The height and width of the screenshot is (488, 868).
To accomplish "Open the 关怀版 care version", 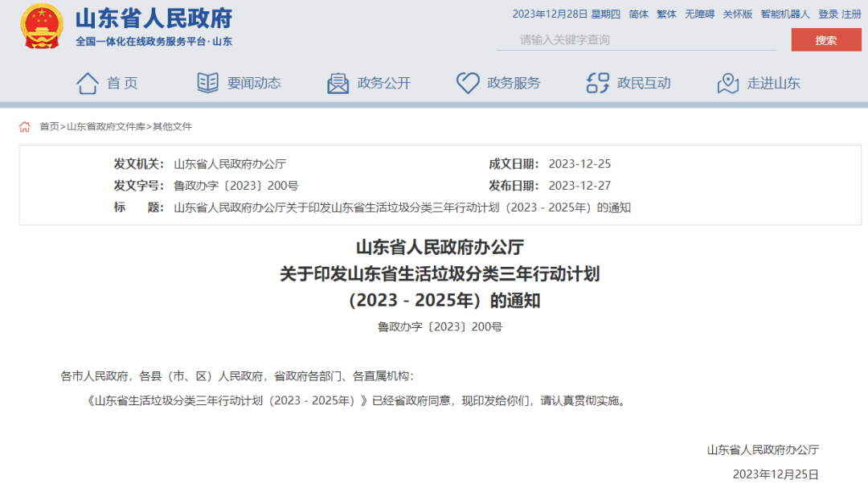I will coord(737,14).
